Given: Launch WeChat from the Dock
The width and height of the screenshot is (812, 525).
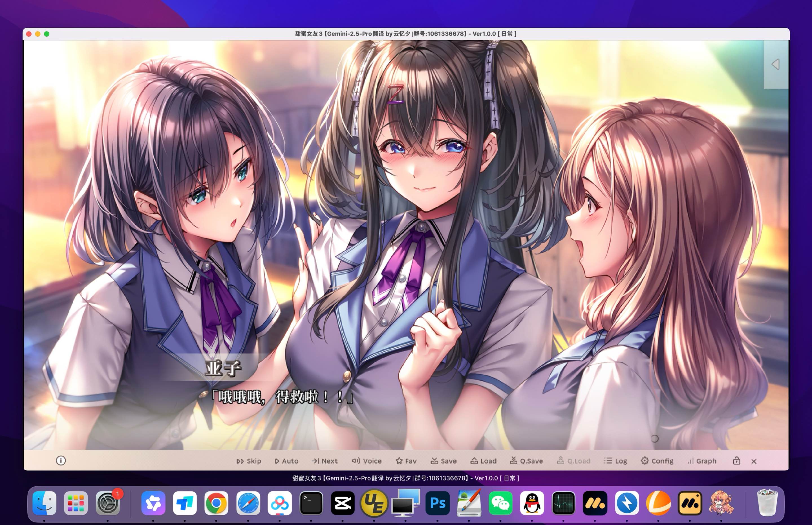Looking at the screenshot, I should click(x=500, y=502).
